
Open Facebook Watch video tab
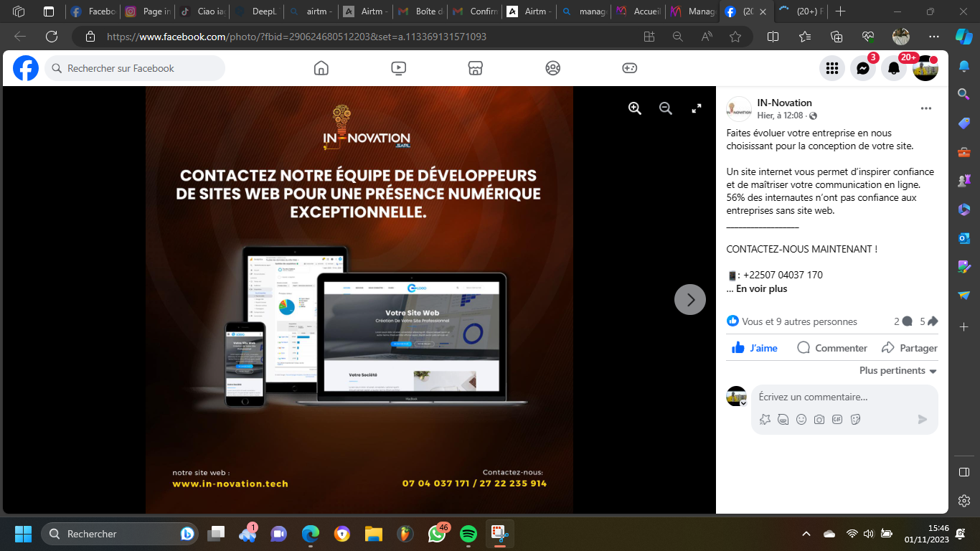point(399,68)
